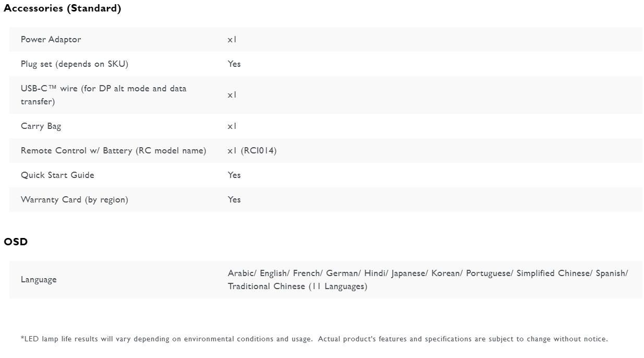This screenshot has width=644, height=358.
Task: Select the Quick Start Guide label
Action: point(57,175)
